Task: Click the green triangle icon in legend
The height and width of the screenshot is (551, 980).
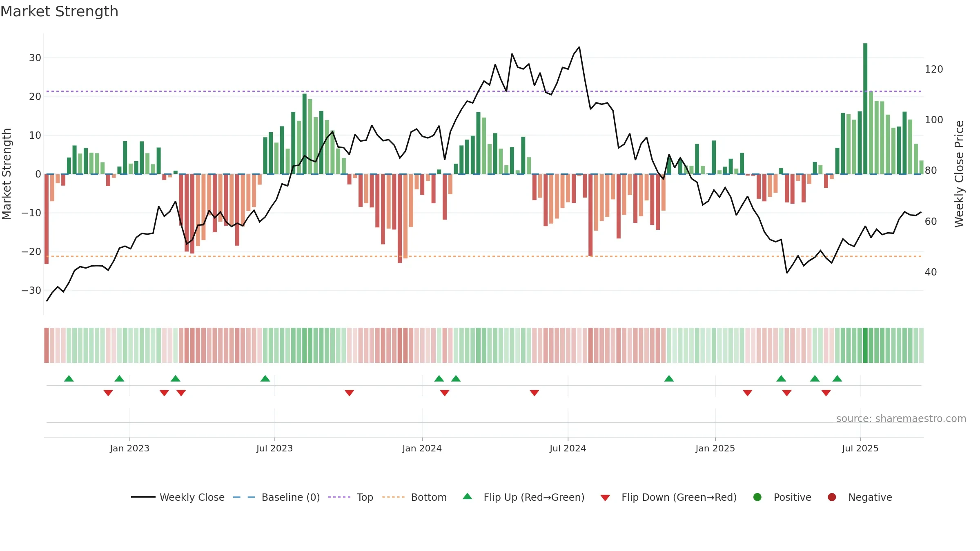Action: [x=468, y=496]
